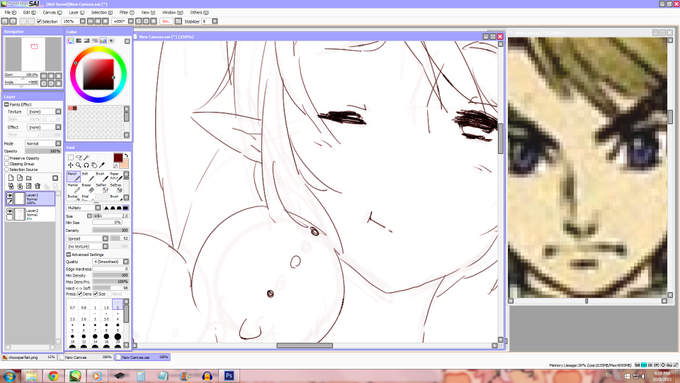Open Photoshop from the taskbar
The width and height of the screenshot is (680, 383).
tap(229, 376)
